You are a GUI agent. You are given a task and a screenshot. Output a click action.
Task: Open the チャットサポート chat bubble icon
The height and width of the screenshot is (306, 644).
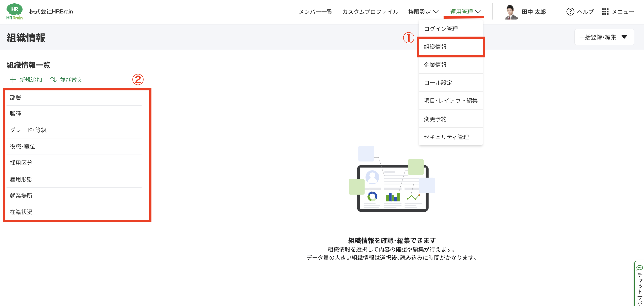tap(640, 268)
